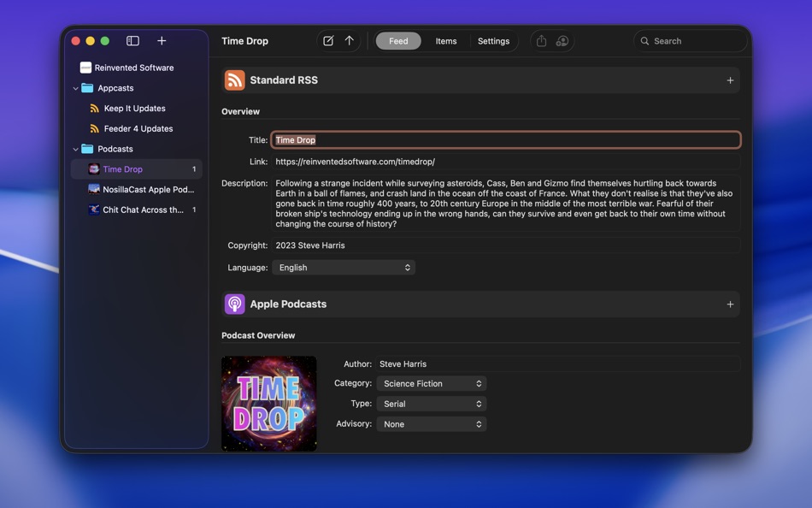Click the plus icon on Standard RSS header
The height and width of the screenshot is (508, 812).
pyautogui.click(x=730, y=80)
